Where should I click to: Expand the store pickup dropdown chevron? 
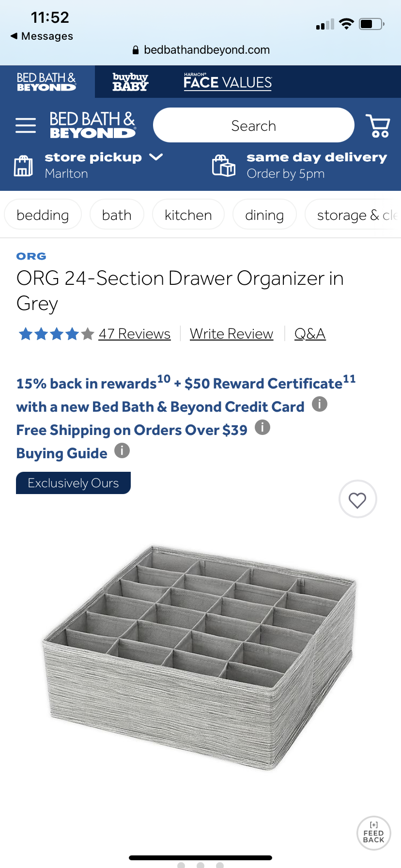pyautogui.click(x=156, y=157)
